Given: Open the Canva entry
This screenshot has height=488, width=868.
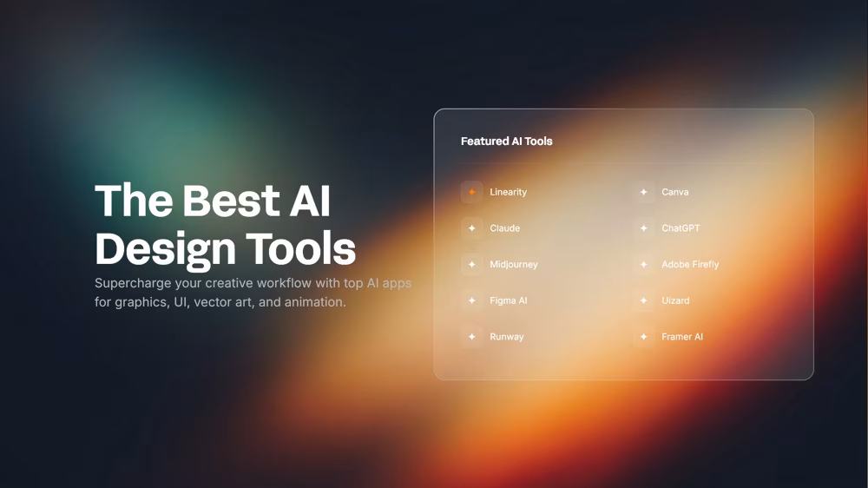Looking at the screenshot, I should click(674, 192).
